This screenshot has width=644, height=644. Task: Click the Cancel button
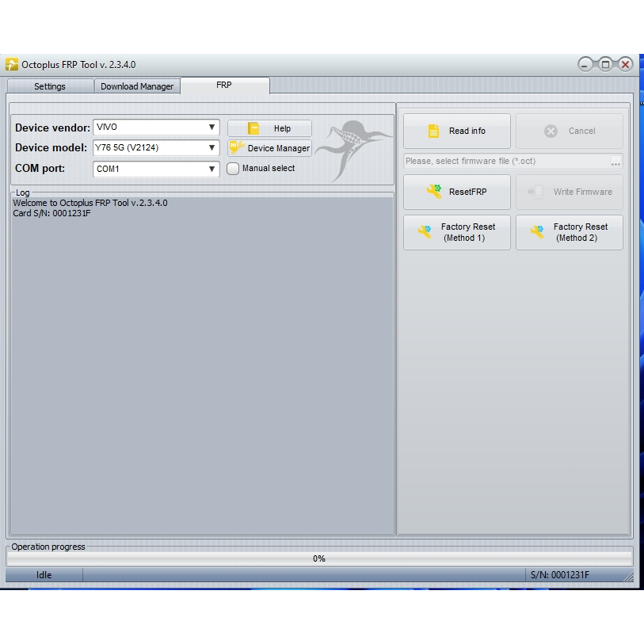569,131
